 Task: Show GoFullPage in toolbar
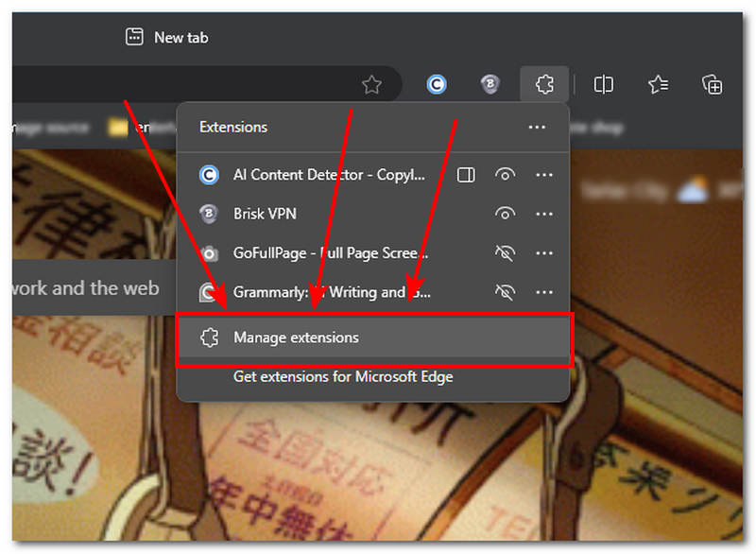click(x=505, y=253)
